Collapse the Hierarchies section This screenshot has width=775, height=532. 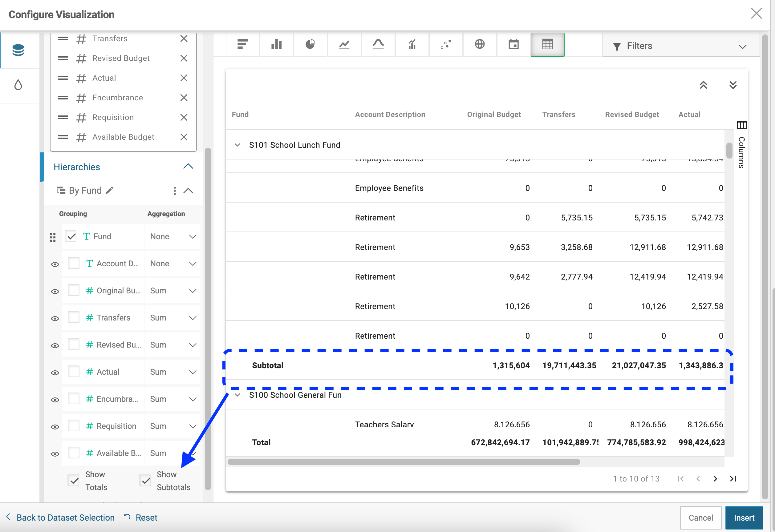(188, 166)
